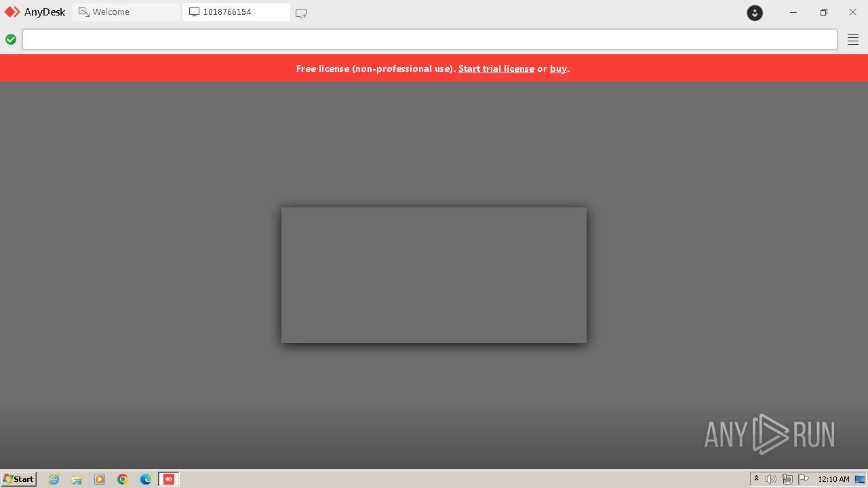
Task: Open the hamburger main menu
Action: tap(853, 39)
